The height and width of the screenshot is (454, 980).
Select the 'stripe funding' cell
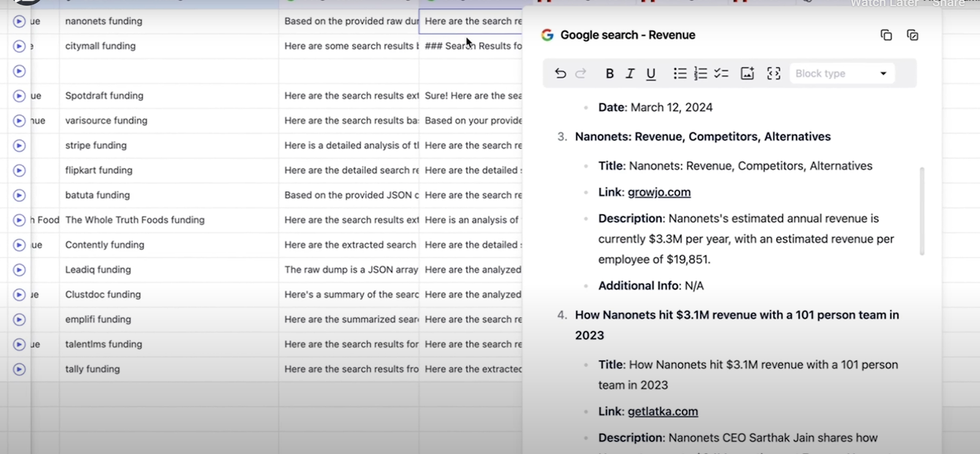pos(169,146)
